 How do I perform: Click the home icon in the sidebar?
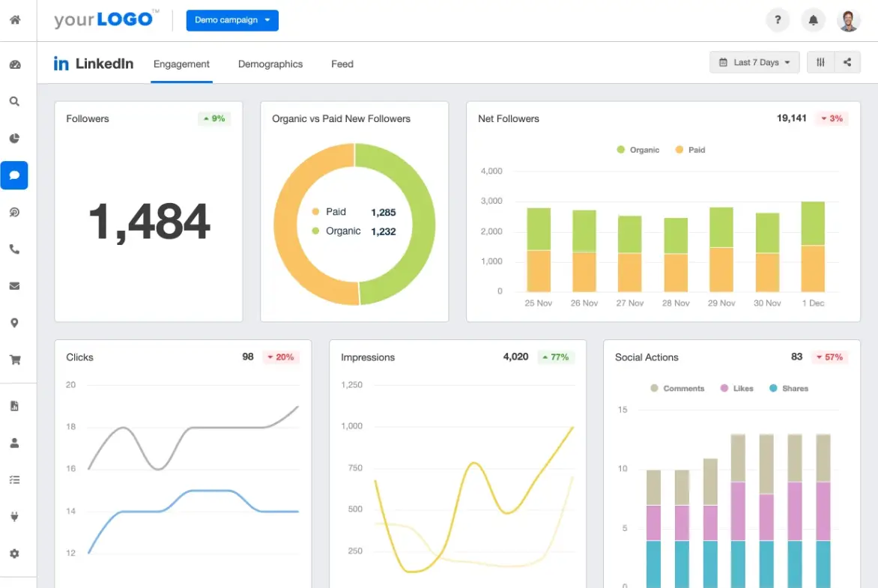(x=14, y=20)
